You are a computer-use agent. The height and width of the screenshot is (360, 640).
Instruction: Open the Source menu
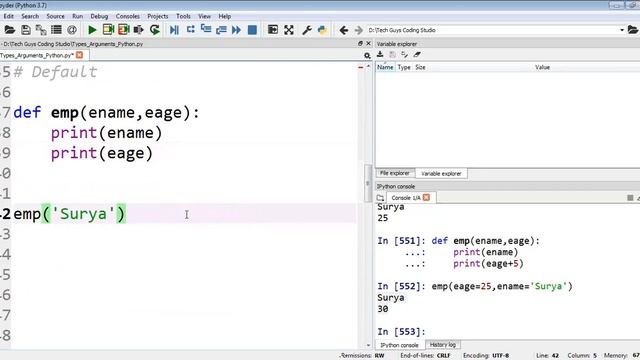pyautogui.click(x=55, y=16)
